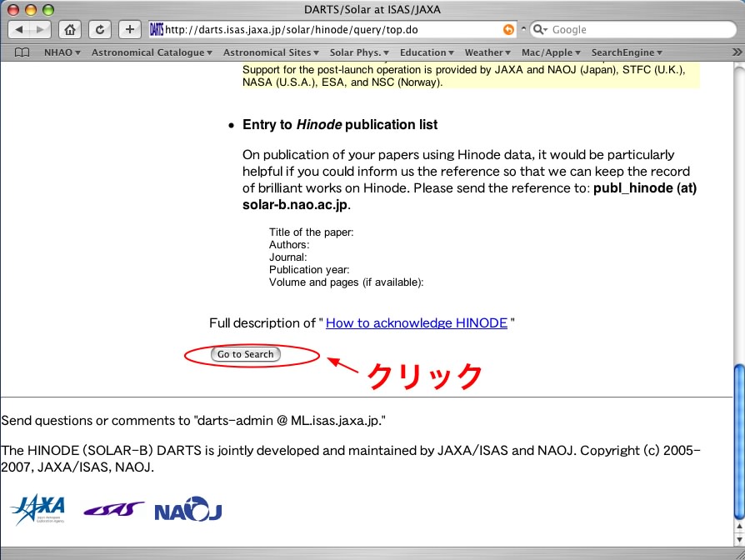The height and width of the screenshot is (560, 745).
Task: Click the Safari back arrow button
Action: coord(20,29)
